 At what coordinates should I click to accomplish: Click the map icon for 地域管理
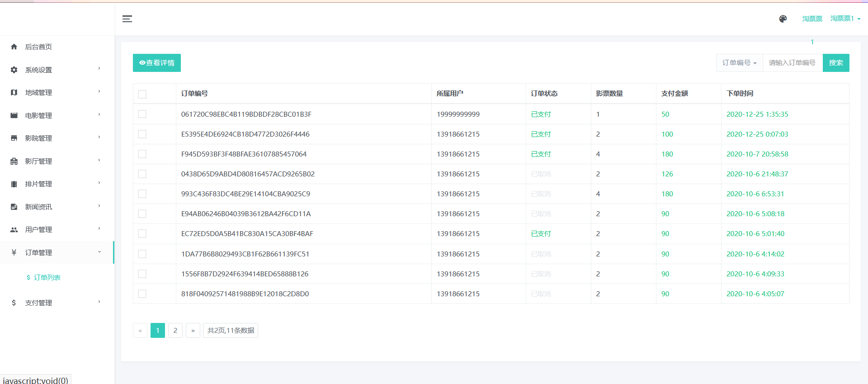coord(14,92)
